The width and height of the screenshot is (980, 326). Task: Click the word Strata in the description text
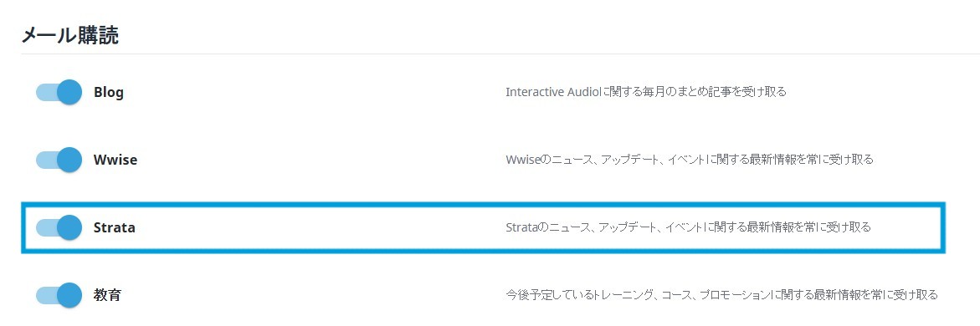(x=521, y=227)
